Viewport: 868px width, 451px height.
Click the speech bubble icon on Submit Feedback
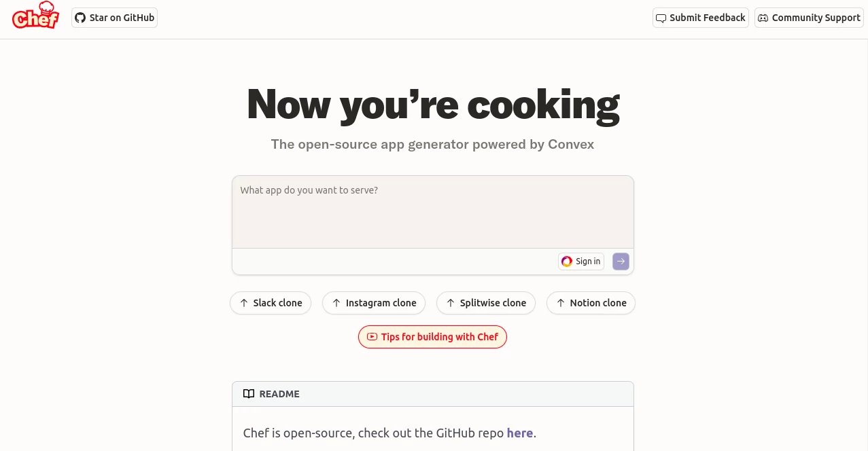(661, 18)
